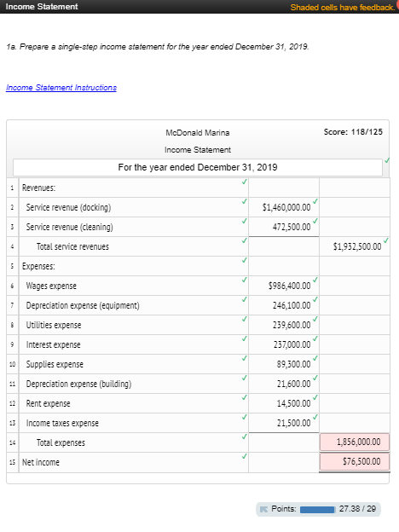Viewport: 399px width, 532px height.
Task: Click the green checkmark beside the period heading
Action: (387, 160)
